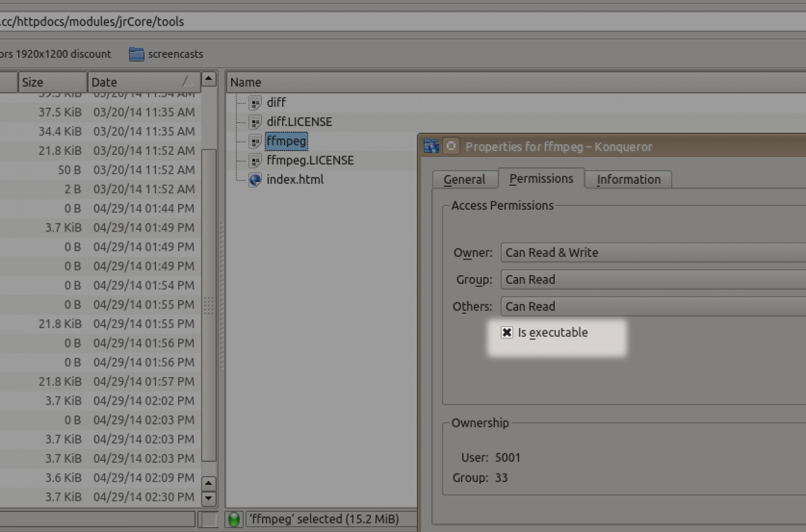This screenshot has width=806, height=532.
Task: Click the Konqueror icon in the Properties title bar
Action: tap(431, 147)
